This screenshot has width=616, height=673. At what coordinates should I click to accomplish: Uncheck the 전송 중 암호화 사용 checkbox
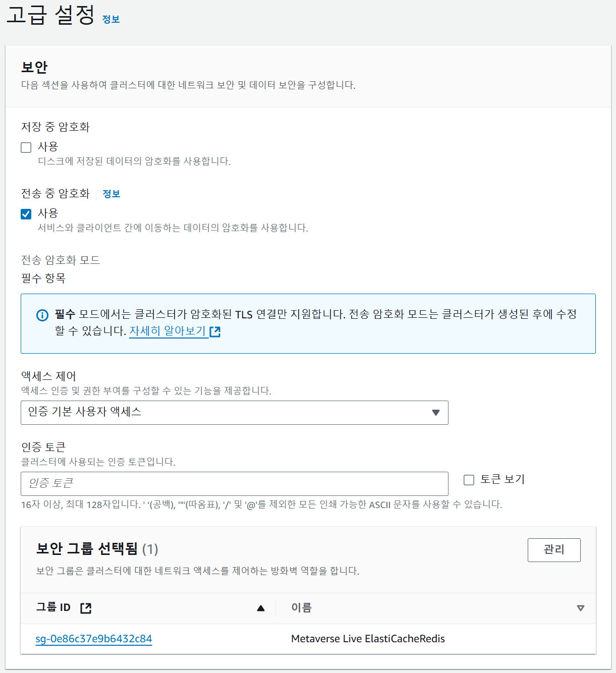click(x=26, y=214)
